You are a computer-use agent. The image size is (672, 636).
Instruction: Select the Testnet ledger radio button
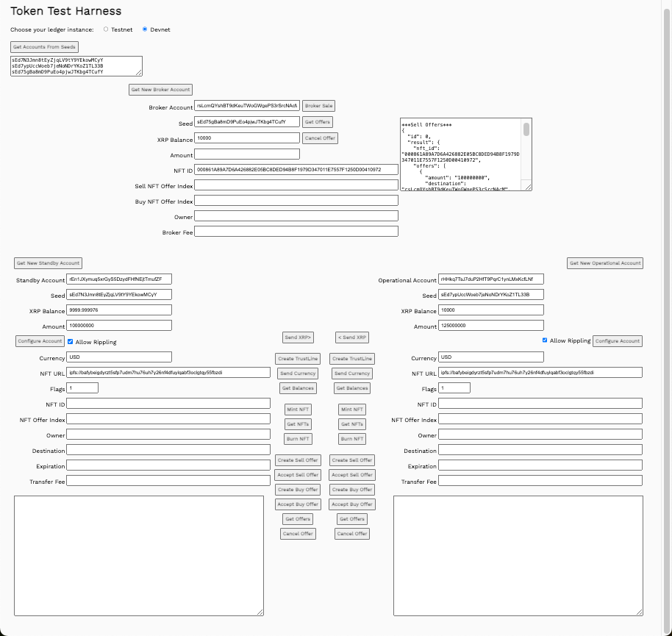(x=106, y=29)
